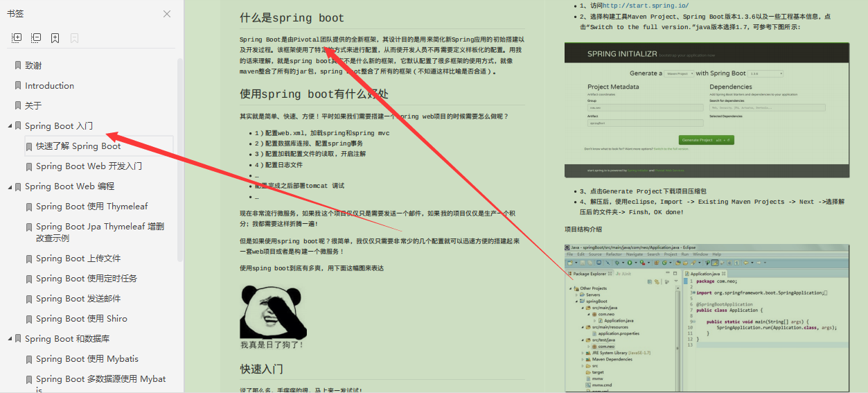
Task: Open the Spring Boot 使用 Shiro bookmark
Action: pyautogui.click(x=82, y=319)
